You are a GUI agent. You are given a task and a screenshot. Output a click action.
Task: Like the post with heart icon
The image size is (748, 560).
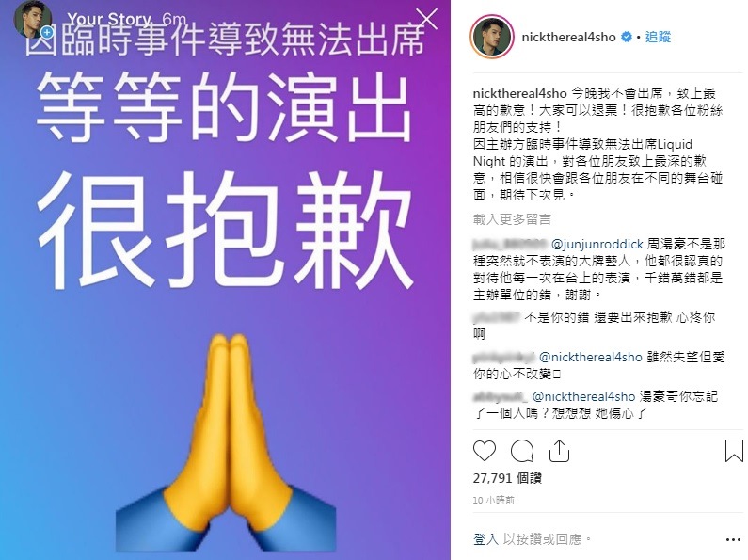point(485,451)
